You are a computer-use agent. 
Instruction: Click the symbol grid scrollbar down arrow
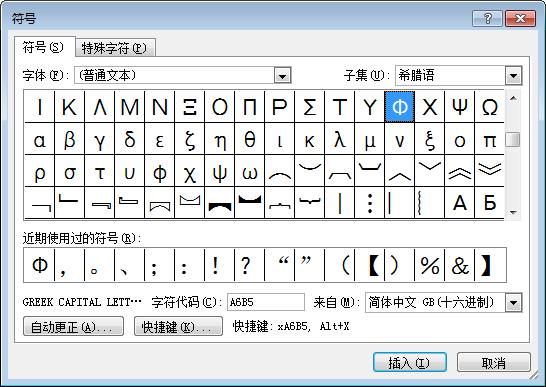(513, 212)
